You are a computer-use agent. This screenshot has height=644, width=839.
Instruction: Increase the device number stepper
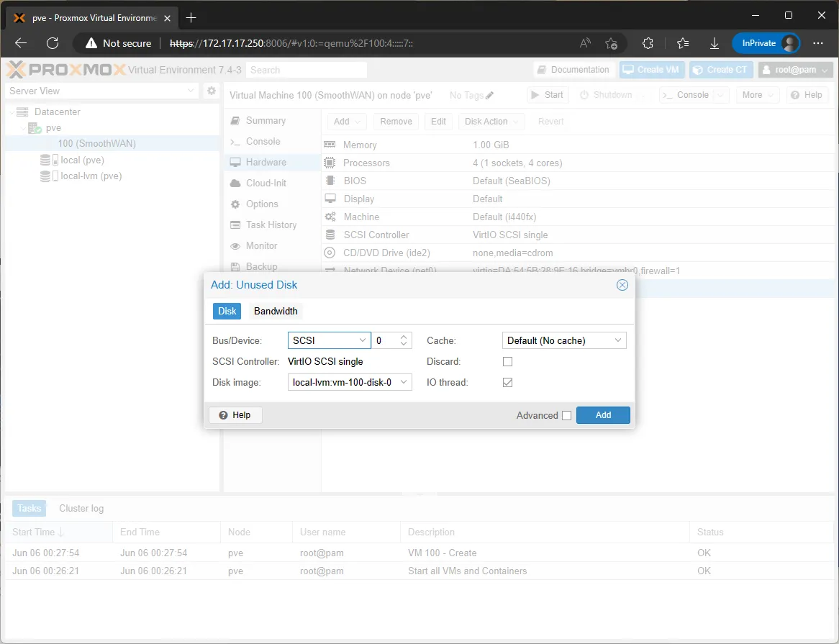404,337
